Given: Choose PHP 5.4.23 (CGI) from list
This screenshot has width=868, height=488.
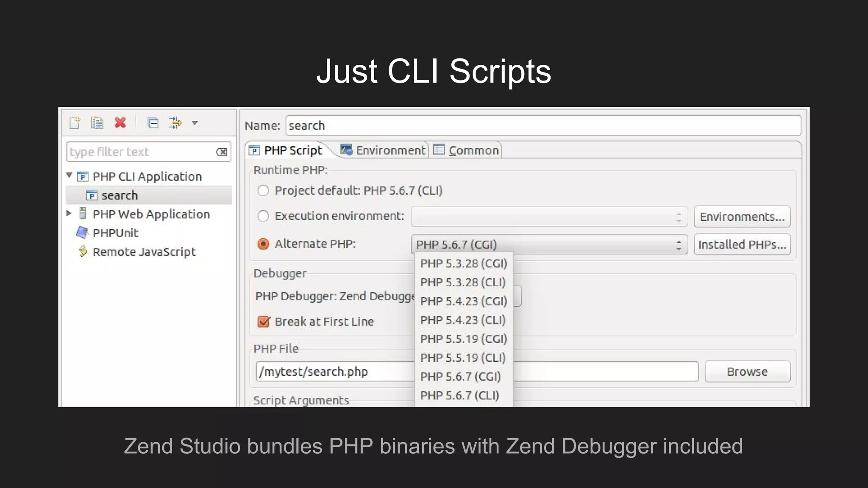Looking at the screenshot, I should (464, 301).
